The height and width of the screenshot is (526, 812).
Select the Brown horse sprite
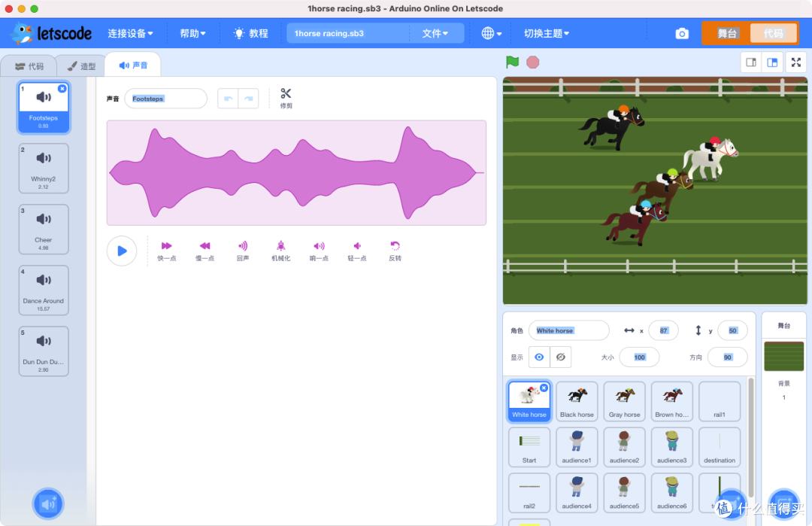coord(671,401)
